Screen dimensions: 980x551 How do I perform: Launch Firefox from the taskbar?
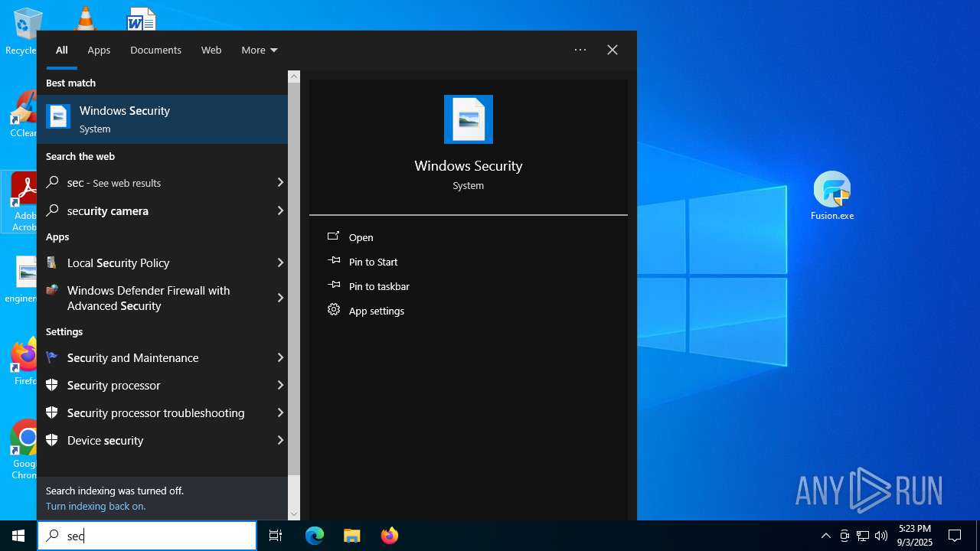390,536
